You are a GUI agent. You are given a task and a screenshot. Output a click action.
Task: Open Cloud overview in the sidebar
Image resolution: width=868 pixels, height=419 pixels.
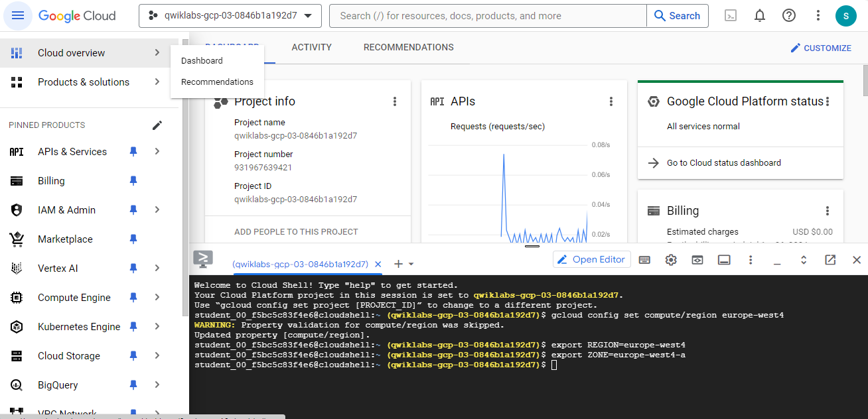[72, 53]
